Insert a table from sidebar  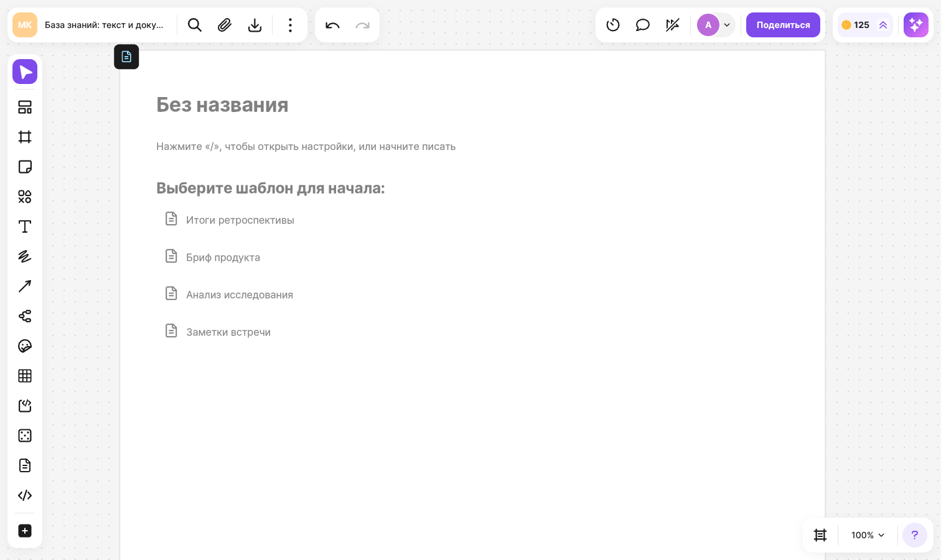pos(25,376)
